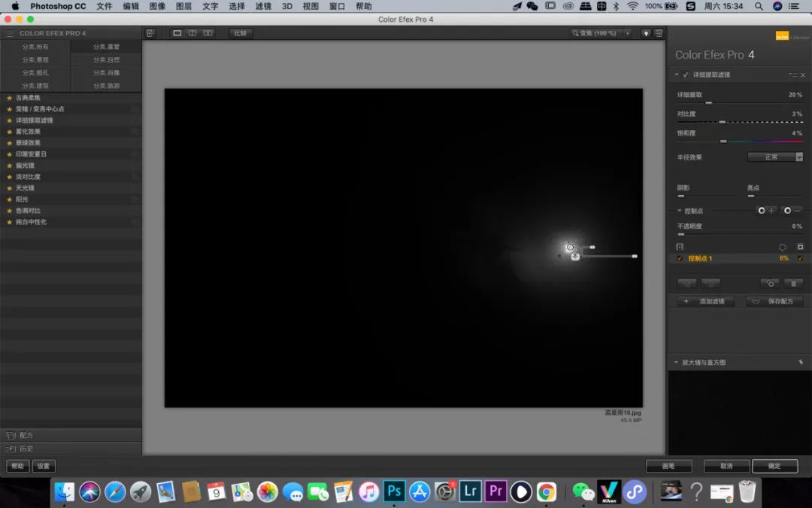Click the 确定 OK button

pyautogui.click(x=774, y=466)
